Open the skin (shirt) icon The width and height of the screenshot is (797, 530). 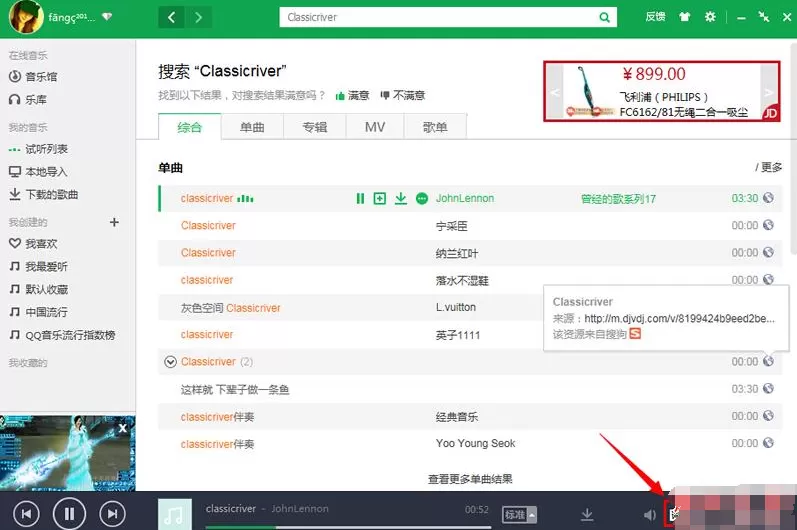pyautogui.click(x=684, y=17)
